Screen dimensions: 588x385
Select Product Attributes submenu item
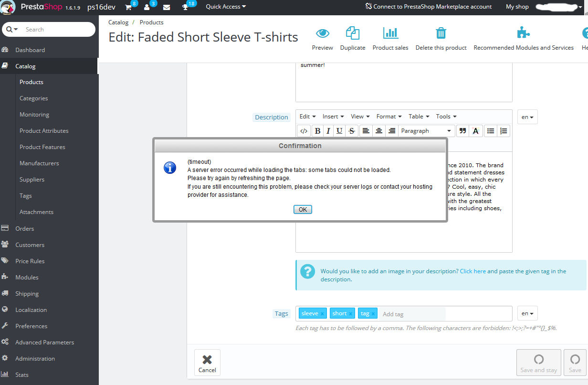pos(44,131)
